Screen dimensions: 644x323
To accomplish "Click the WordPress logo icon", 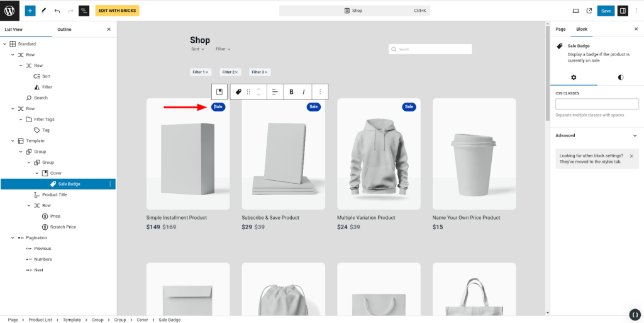I will click(9, 10).
